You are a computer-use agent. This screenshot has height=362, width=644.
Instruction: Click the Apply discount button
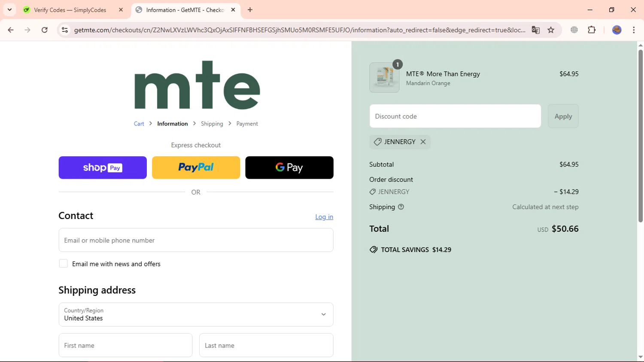(563, 116)
